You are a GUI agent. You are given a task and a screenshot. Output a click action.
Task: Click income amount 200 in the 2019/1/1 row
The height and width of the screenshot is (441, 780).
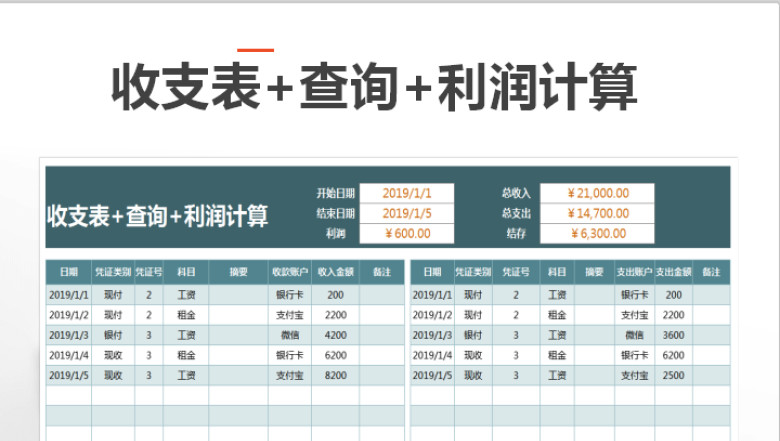[336, 295]
